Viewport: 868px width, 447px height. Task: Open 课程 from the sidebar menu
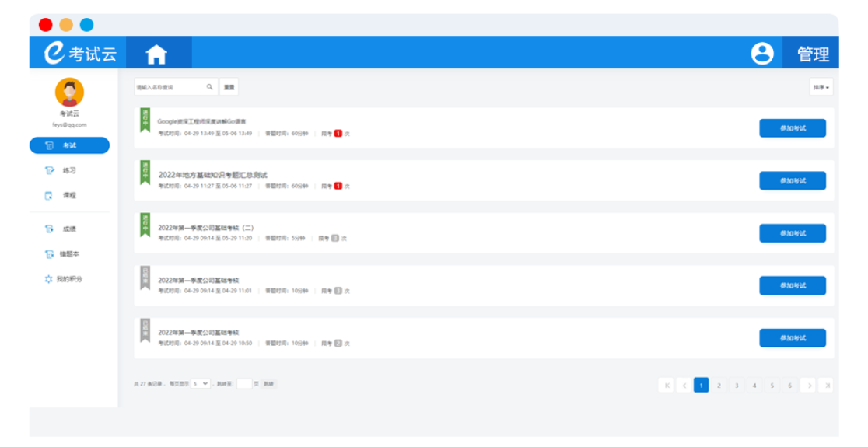tap(68, 196)
